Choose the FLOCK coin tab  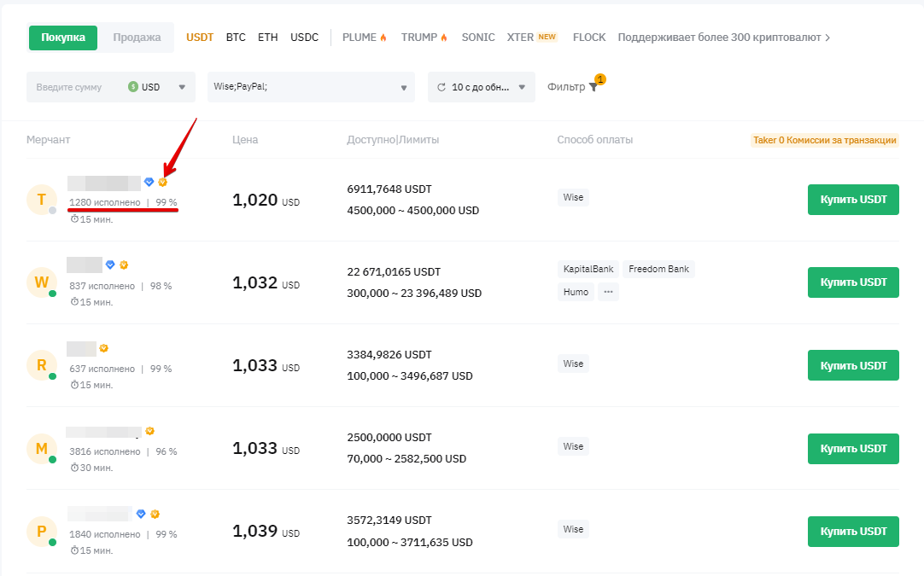(589, 37)
